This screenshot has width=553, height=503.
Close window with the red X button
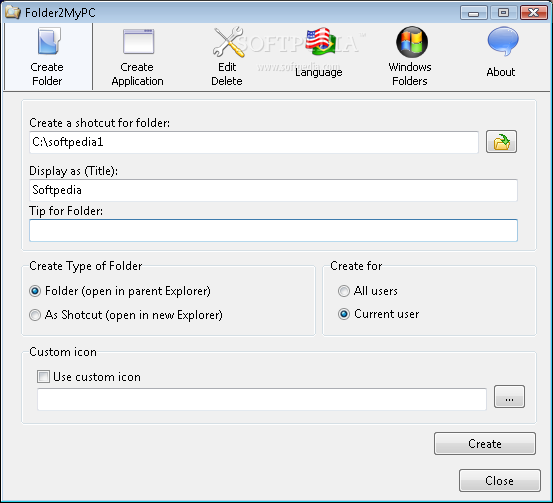pos(534,13)
